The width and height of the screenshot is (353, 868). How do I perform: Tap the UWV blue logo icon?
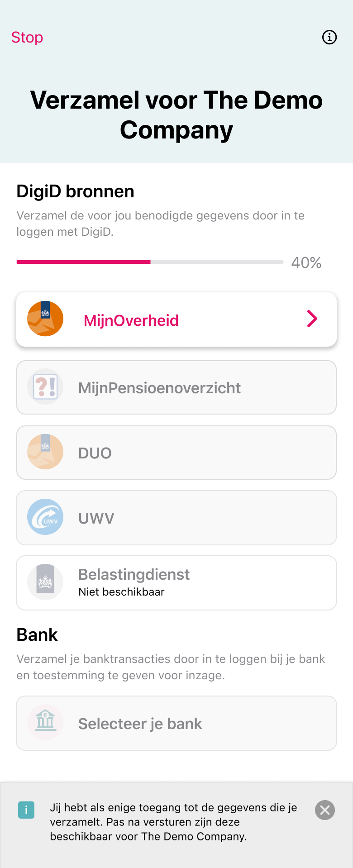[x=45, y=517]
